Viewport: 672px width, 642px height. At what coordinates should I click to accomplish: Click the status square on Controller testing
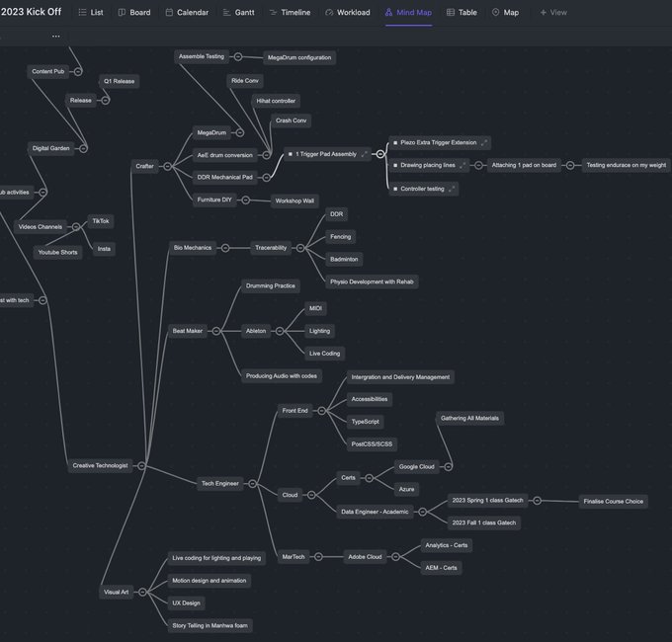tap(394, 189)
